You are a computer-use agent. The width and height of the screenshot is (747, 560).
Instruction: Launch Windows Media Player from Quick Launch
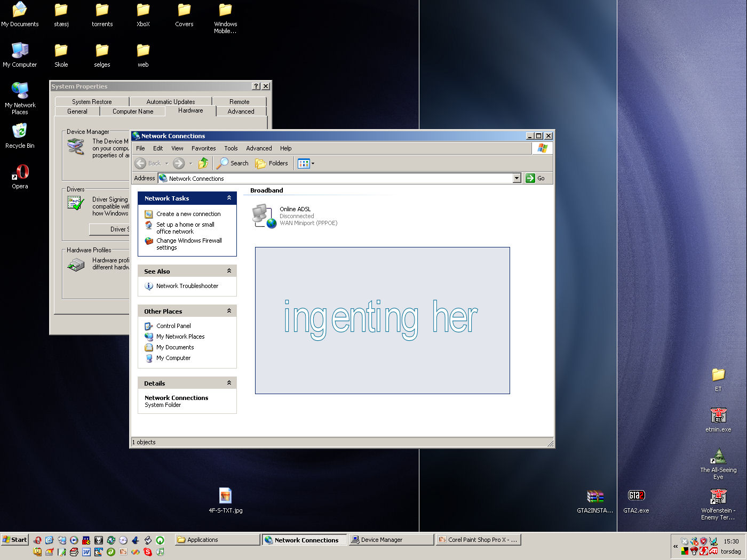pos(74,540)
